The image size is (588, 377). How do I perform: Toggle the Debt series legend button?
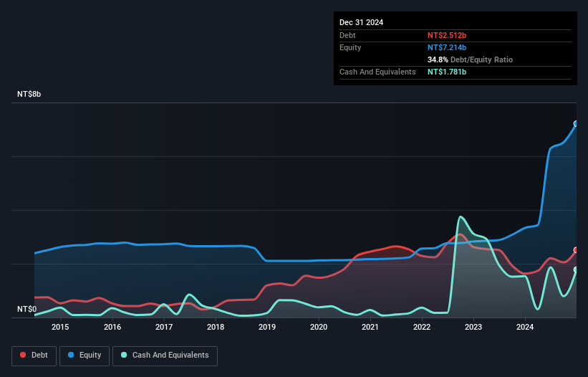pos(34,355)
